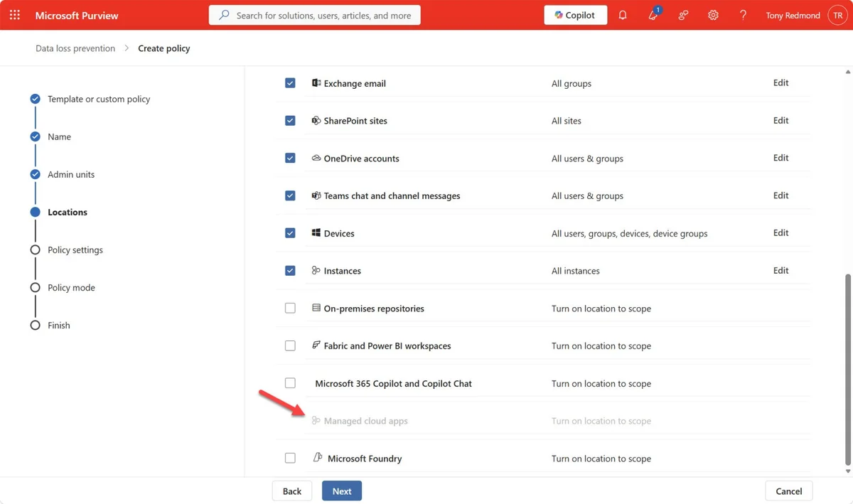
Task: Open the app launcher waffle icon
Action: coord(15,15)
